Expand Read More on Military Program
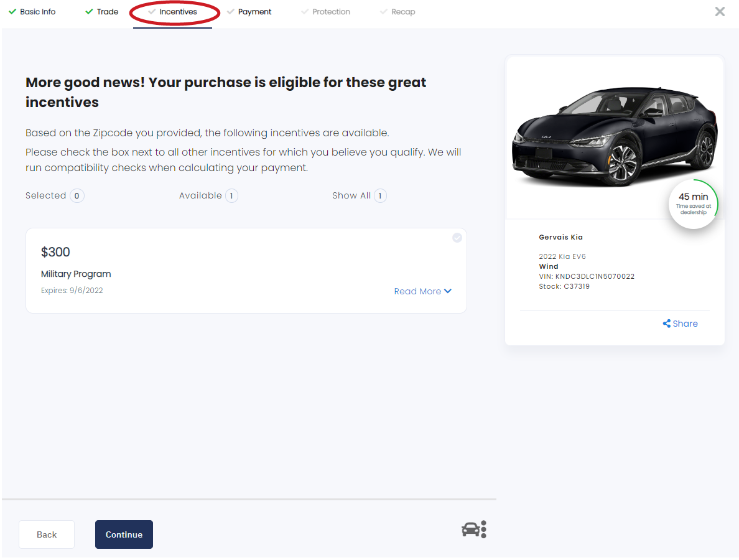The height and width of the screenshot is (560, 739). click(423, 291)
